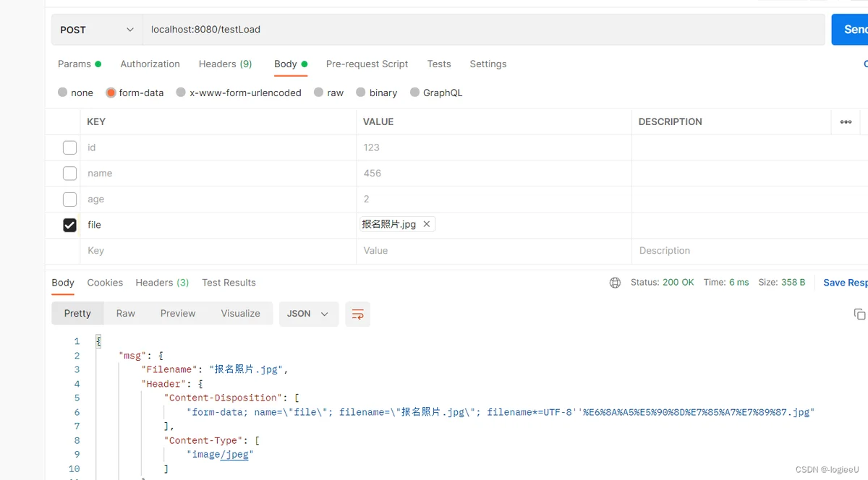This screenshot has height=480, width=868.
Task: Click the globe network icon near Status
Action: tap(615, 283)
